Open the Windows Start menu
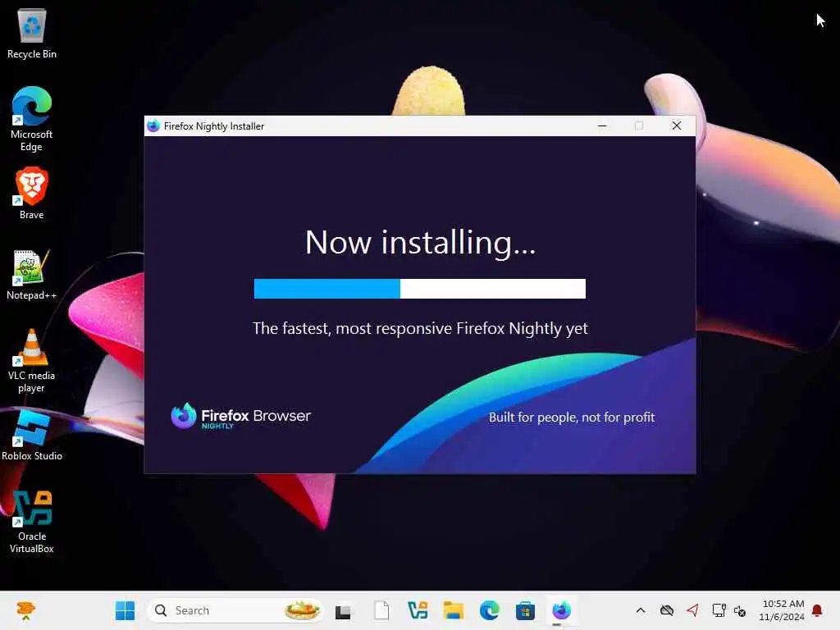The image size is (840, 630). 126,610
